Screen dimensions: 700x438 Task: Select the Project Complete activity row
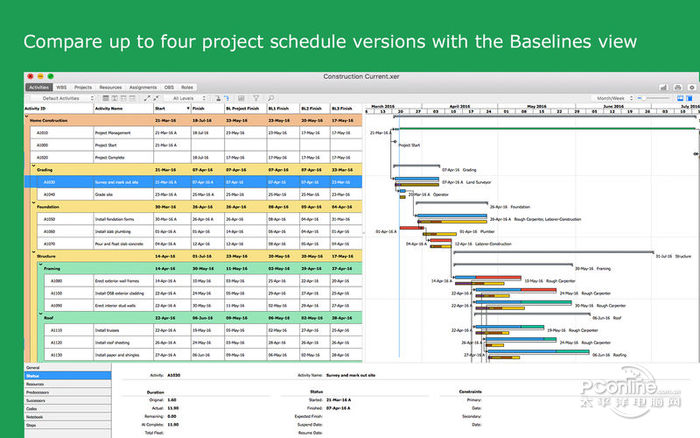click(196, 158)
